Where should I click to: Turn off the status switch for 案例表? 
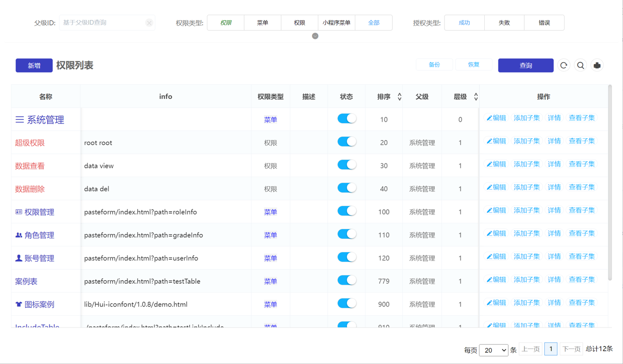coord(347,280)
